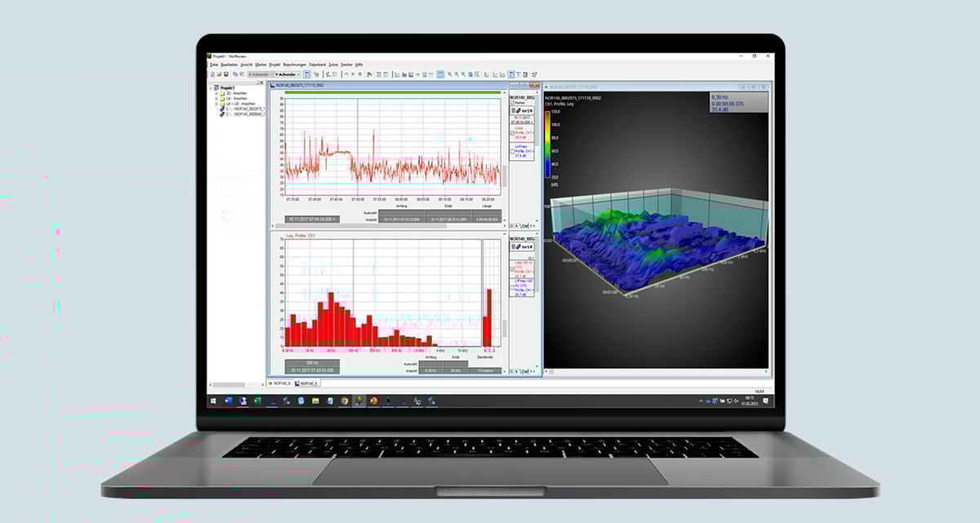Click the Windows Start button
The height and width of the screenshot is (523, 980).
tap(216, 400)
